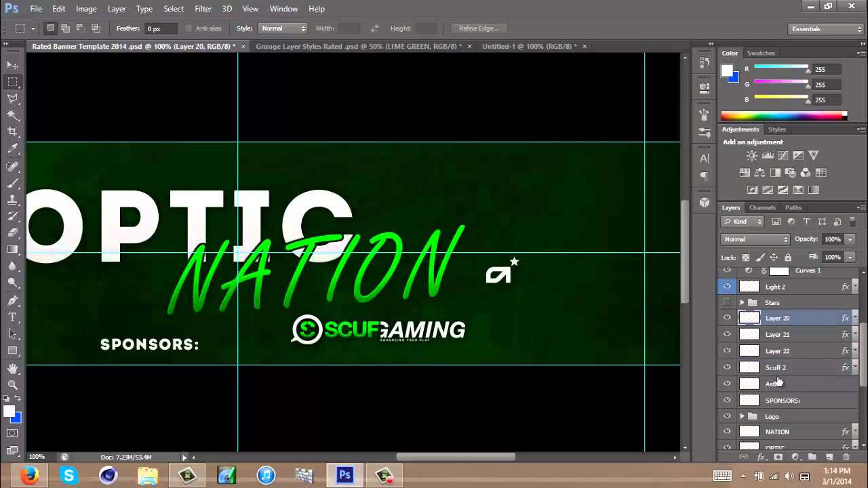This screenshot has height=488, width=868.
Task: Open Firefox from the taskbar
Action: tap(29, 476)
